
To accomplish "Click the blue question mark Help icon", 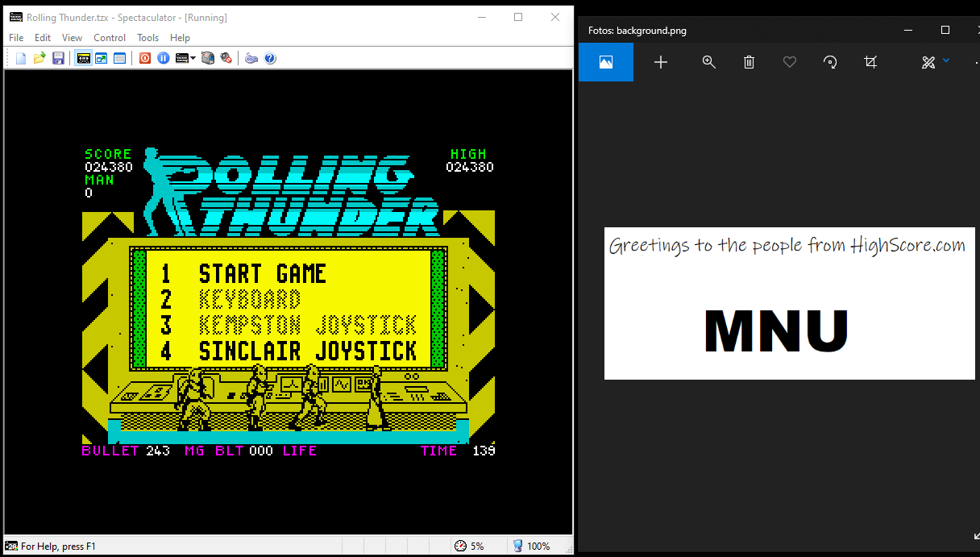I will 270,58.
